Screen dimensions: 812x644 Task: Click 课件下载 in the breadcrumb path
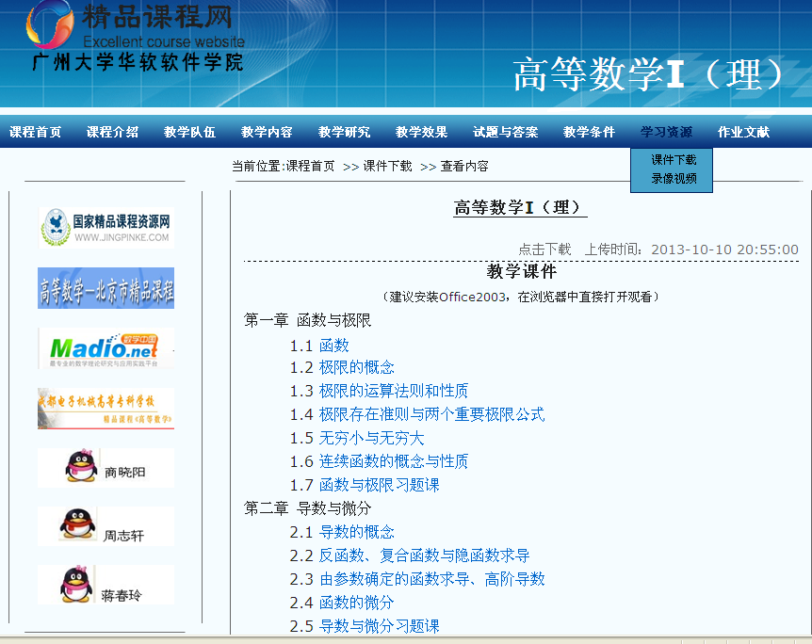[x=387, y=167]
